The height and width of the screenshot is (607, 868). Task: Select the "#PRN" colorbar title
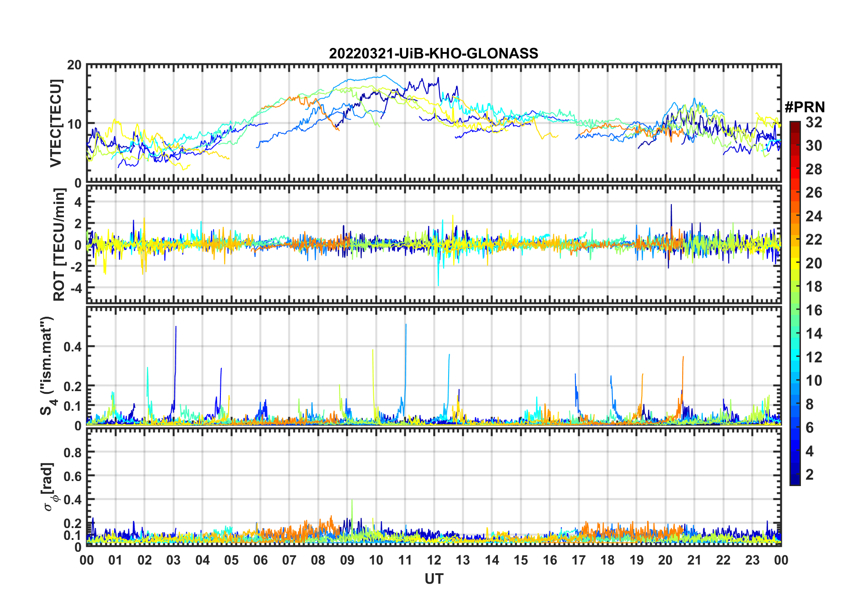point(805,107)
